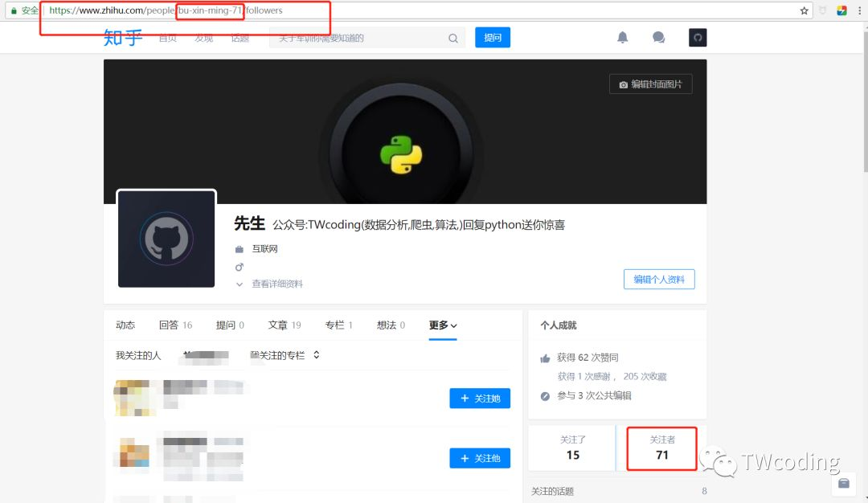Select the 我关注的人 sub-tab
The image size is (868, 503).
coord(138,355)
